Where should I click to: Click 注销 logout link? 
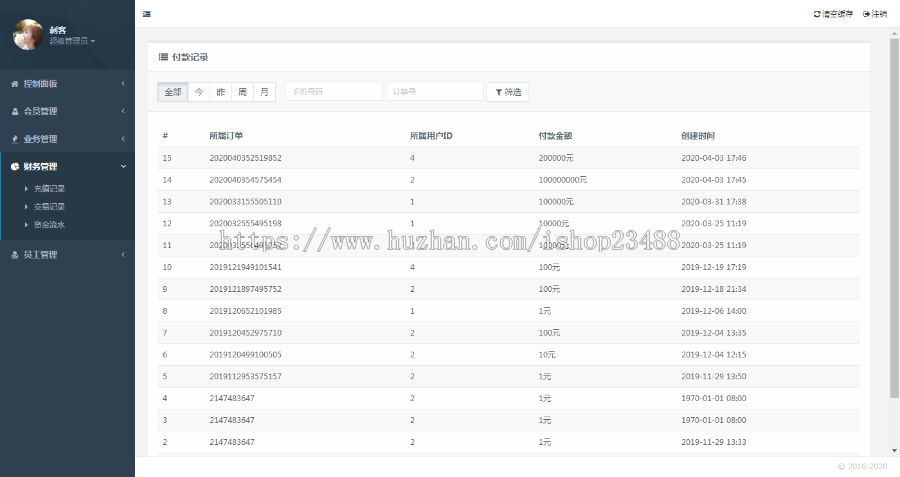[x=875, y=14]
